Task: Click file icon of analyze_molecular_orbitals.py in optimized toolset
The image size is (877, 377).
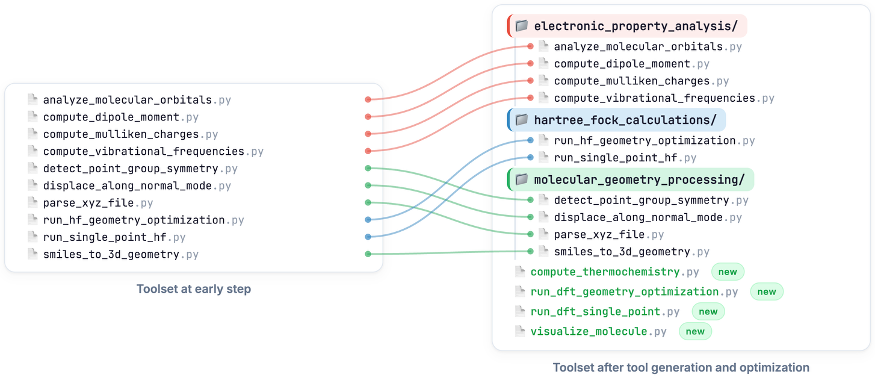Action: click(x=544, y=46)
